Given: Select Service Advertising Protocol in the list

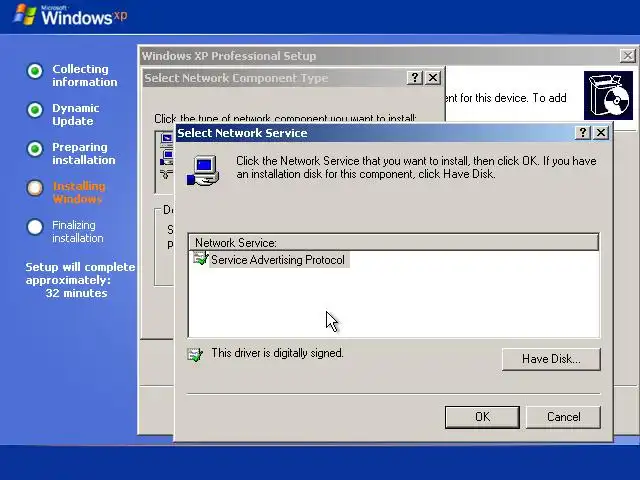Looking at the screenshot, I should (278, 260).
